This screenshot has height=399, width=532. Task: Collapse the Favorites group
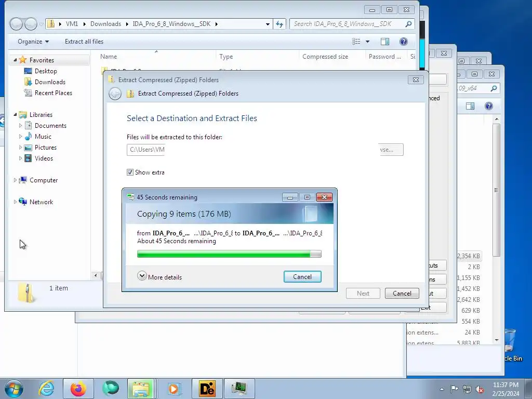click(x=15, y=60)
